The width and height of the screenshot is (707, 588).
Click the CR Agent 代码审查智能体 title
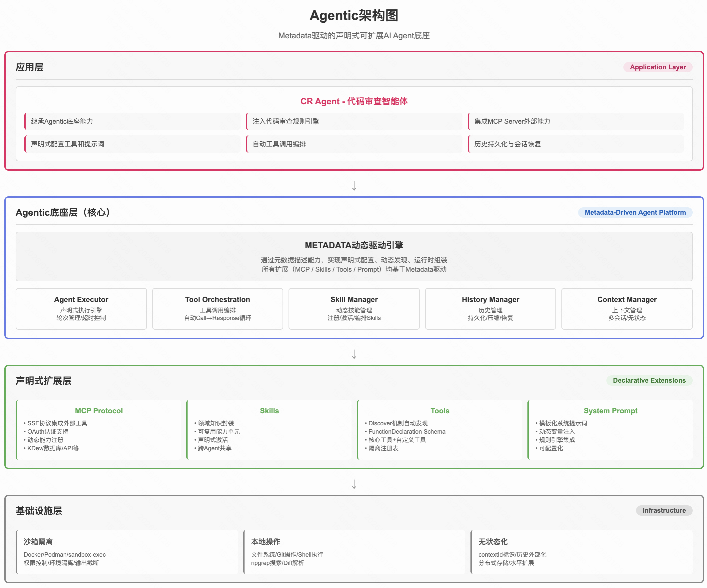point(354,101)
